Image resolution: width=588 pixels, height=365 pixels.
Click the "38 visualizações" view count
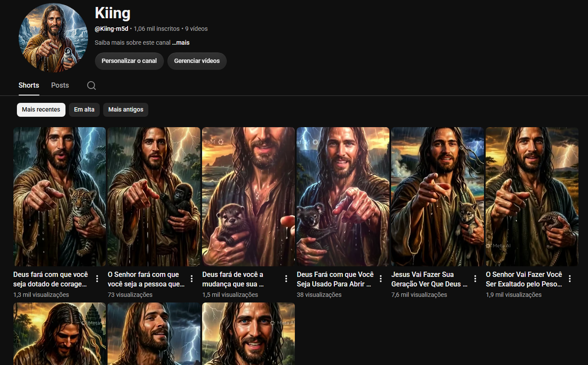click(x=319, y=295)
